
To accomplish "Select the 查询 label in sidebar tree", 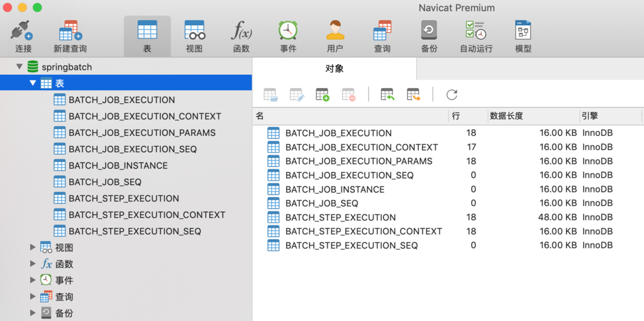I will 64,297.
